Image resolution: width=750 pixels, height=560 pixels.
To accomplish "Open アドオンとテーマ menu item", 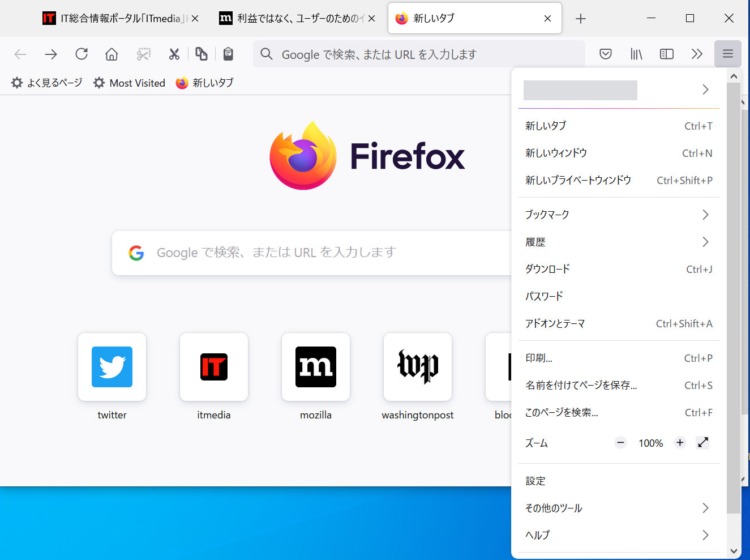I will [619, 323].
